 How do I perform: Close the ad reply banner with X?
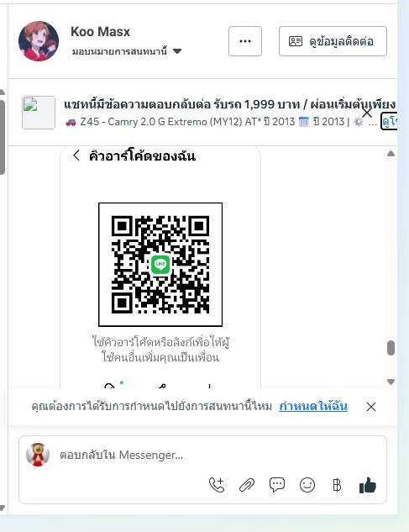pyautogui.click(x=367, y=113)
